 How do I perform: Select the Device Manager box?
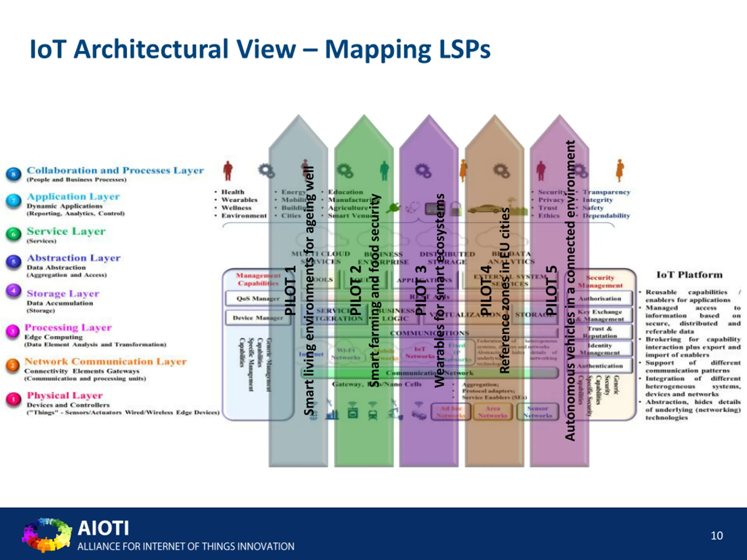(258, 318)
